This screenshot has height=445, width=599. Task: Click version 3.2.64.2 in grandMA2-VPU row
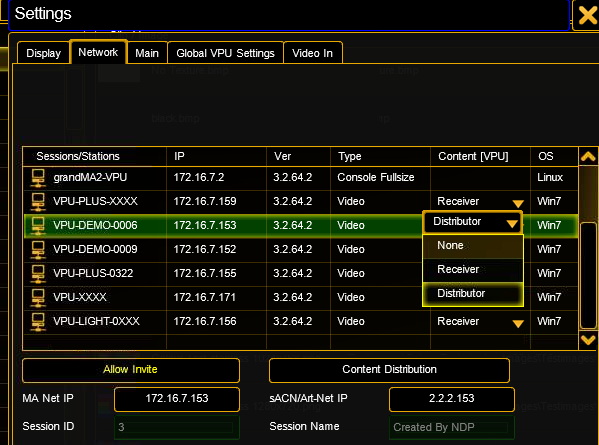293,177
